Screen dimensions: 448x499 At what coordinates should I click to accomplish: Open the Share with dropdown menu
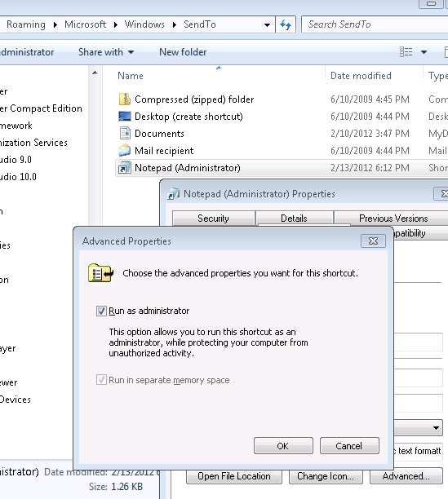106,52
